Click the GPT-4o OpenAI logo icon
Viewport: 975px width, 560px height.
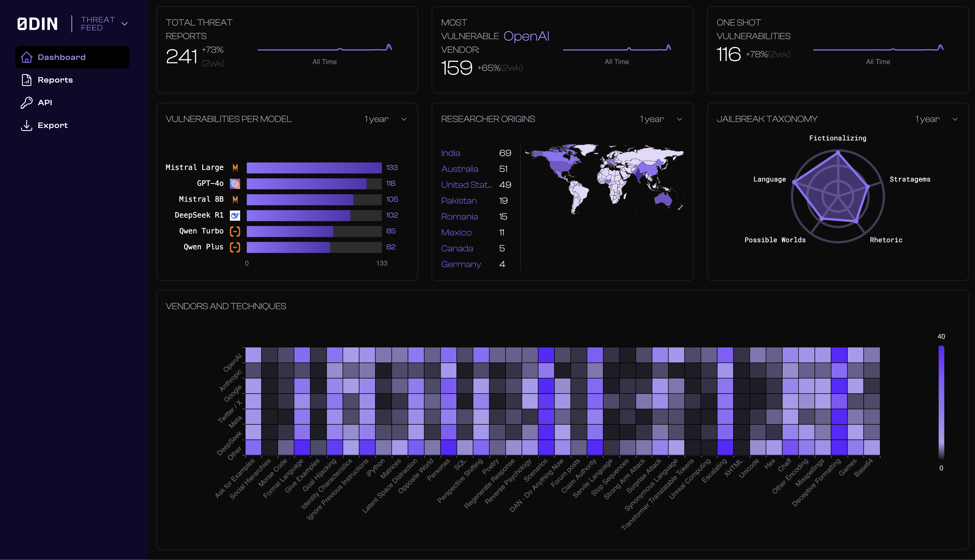coord(235,184)
